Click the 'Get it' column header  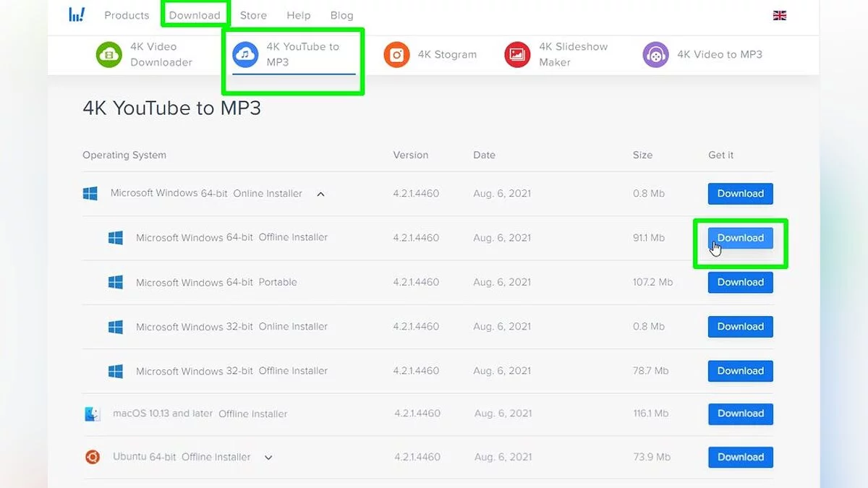[721, 155]
